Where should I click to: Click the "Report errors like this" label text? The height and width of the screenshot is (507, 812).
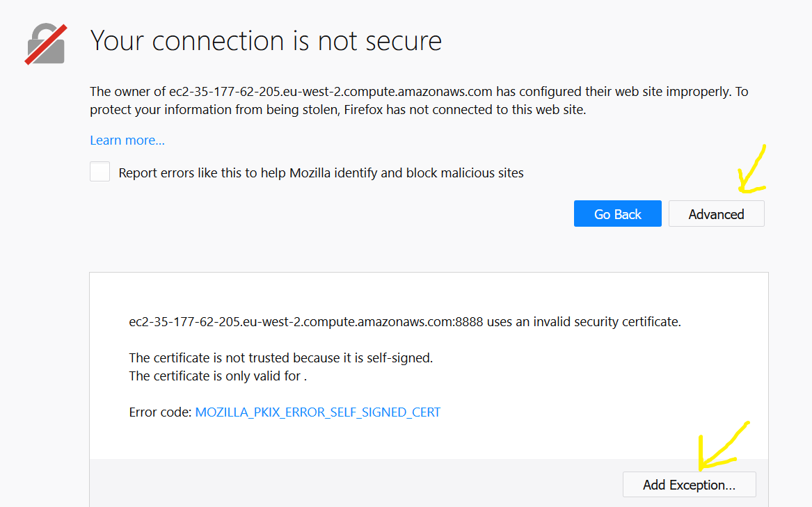(321, 173)
